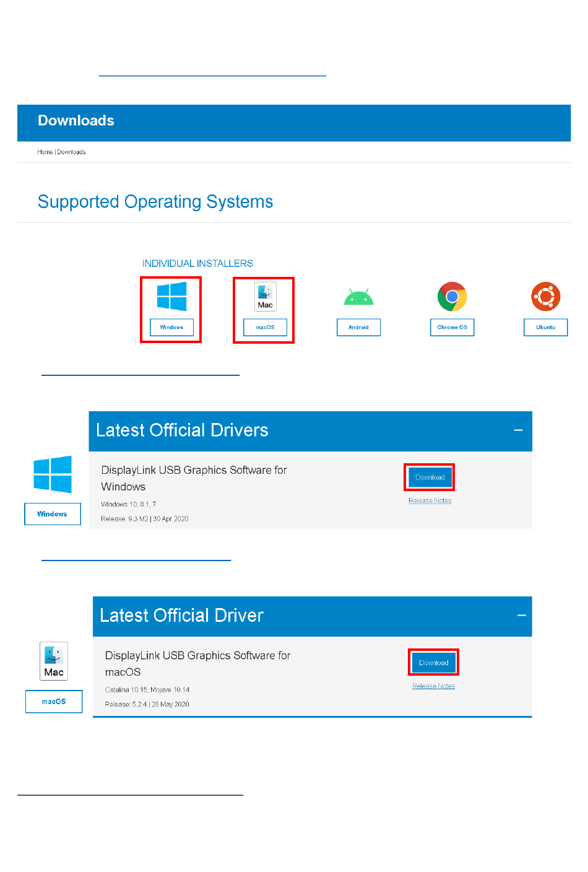Viewport: 588px width, 872px height.
Task: Collapse the Latest Official Drivers section
Action: (519, 430)
